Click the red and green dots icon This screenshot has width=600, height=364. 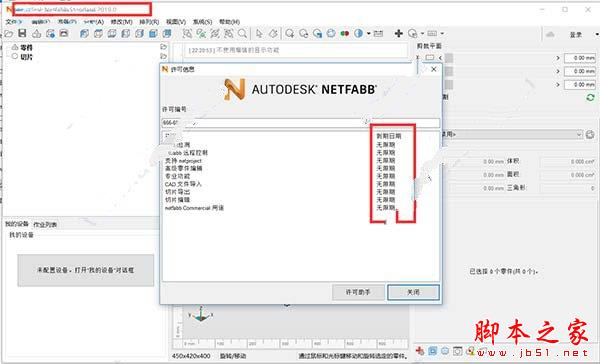[x=345, y=33]
